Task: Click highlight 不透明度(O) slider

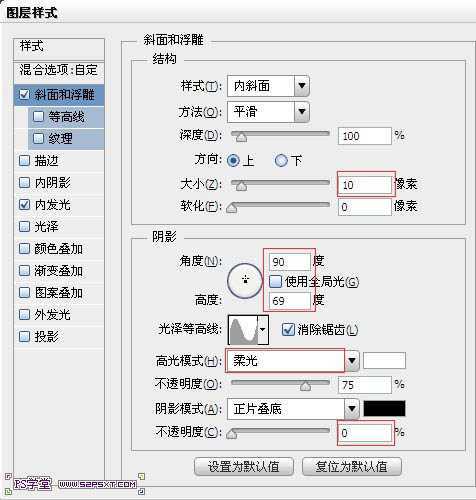Action: (x=280, y=383)
